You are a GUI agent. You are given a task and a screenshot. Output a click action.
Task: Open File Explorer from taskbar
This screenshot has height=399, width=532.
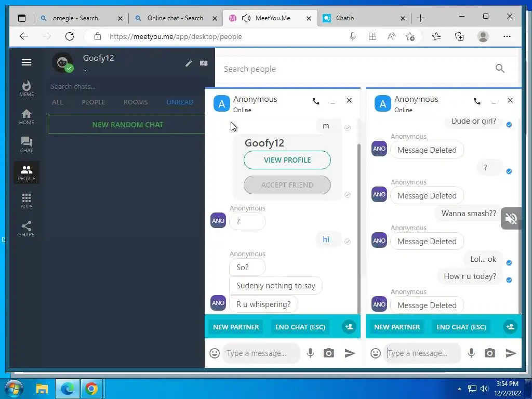tap(42, 389)
